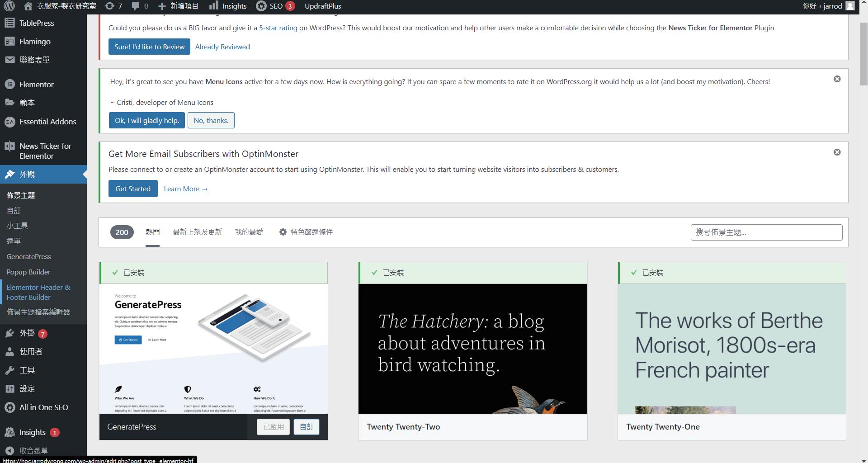Click the Twenty Twenty-One theme name
The width and height of the screenshot is (868, 463).
663,427
